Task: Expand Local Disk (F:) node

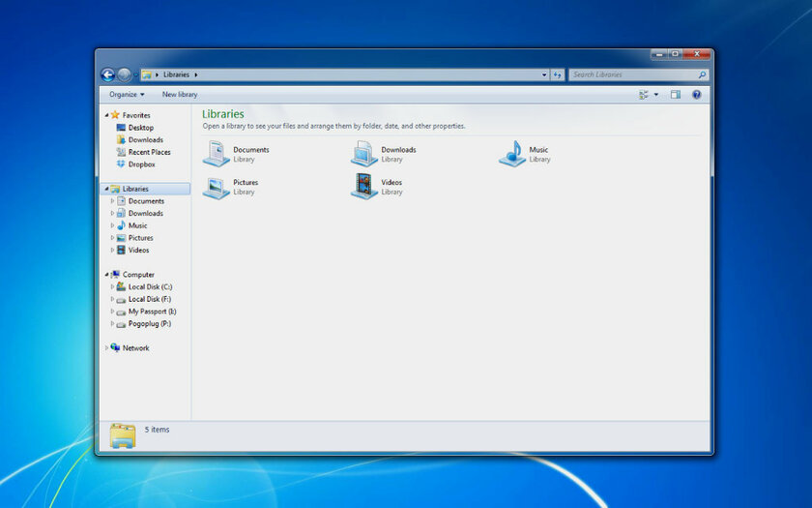Action: click(x=112, y=299)
